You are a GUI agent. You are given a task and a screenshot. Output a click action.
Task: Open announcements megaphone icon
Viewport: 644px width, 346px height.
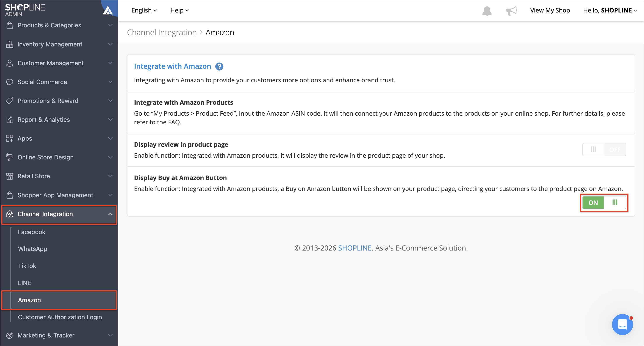511,11
